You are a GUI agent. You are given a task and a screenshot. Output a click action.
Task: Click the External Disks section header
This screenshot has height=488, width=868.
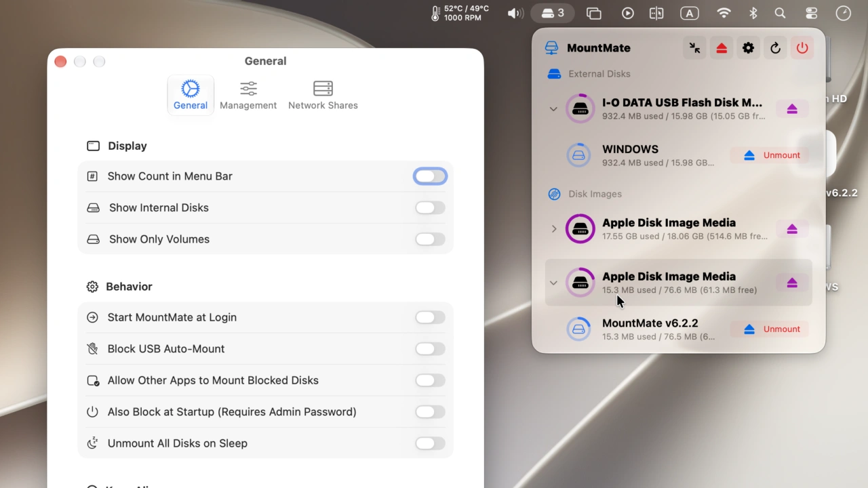[x=599, y=74]
